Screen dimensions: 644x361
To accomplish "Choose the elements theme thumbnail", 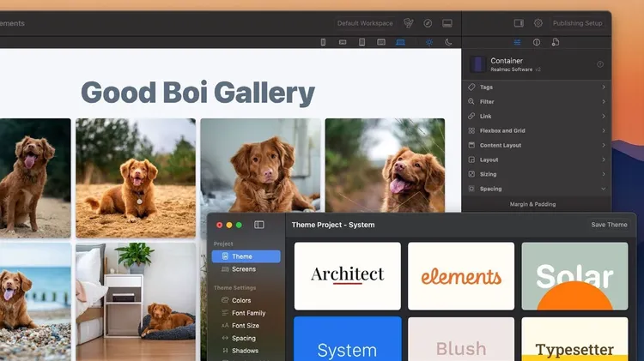I will (461, 276).
